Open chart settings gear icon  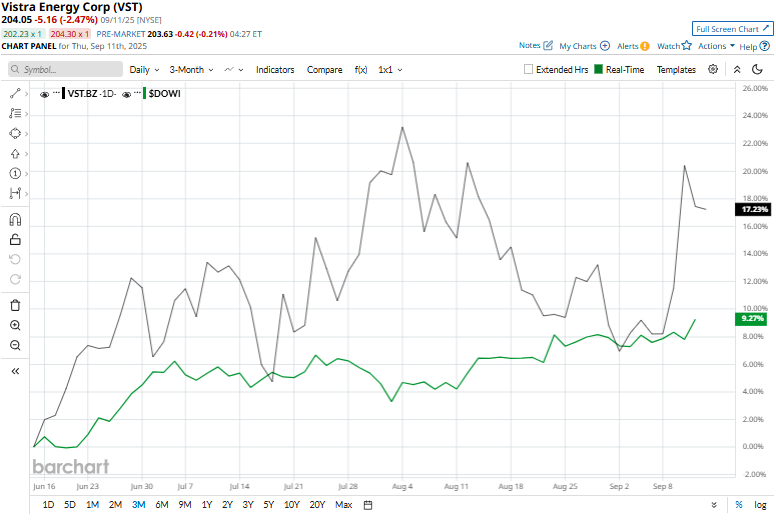pyautogui.click(x=713, y=69)
